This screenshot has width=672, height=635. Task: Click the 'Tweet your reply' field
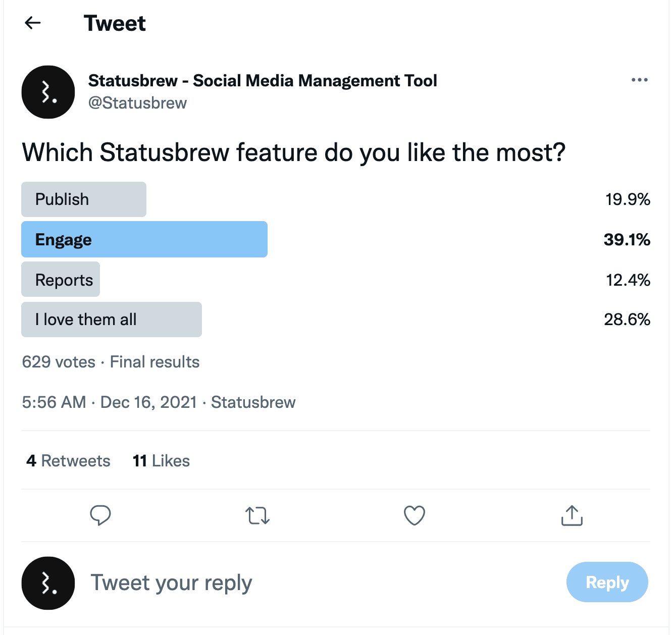tap(303, 583)
